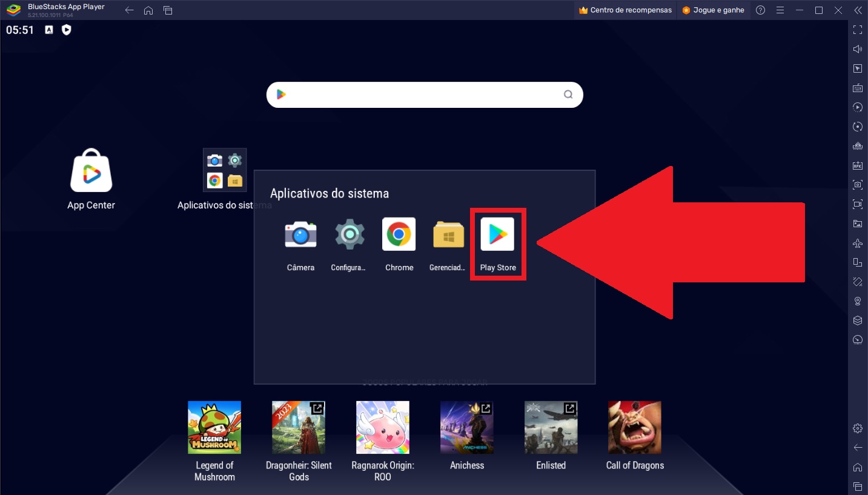Click the volume speaker icon in sidebar
Screen dimensions: 868x495
(x=857, y=48)
